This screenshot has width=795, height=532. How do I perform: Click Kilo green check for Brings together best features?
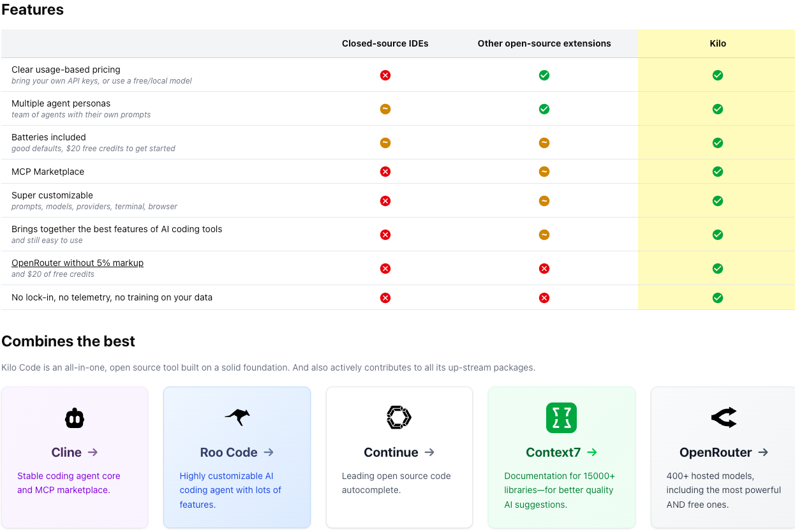(x=718, y=235)
